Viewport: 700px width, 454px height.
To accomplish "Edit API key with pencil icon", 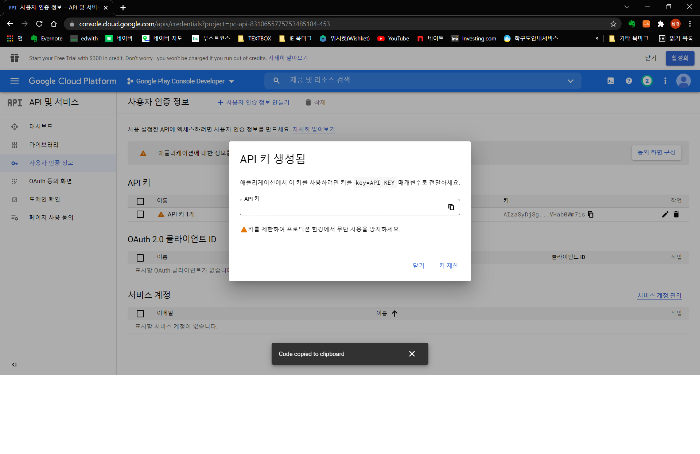I will click(665, 214).
